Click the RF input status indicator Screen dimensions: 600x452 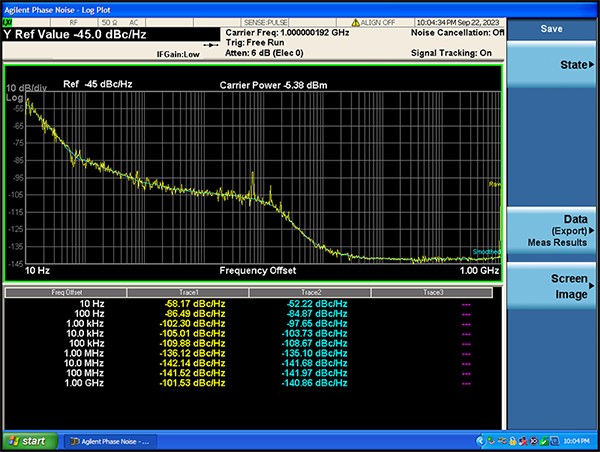tap(74, 23)
